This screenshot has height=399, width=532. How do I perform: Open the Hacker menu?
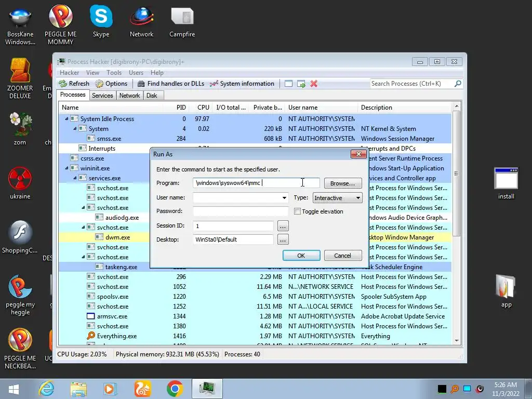(69, 73)
